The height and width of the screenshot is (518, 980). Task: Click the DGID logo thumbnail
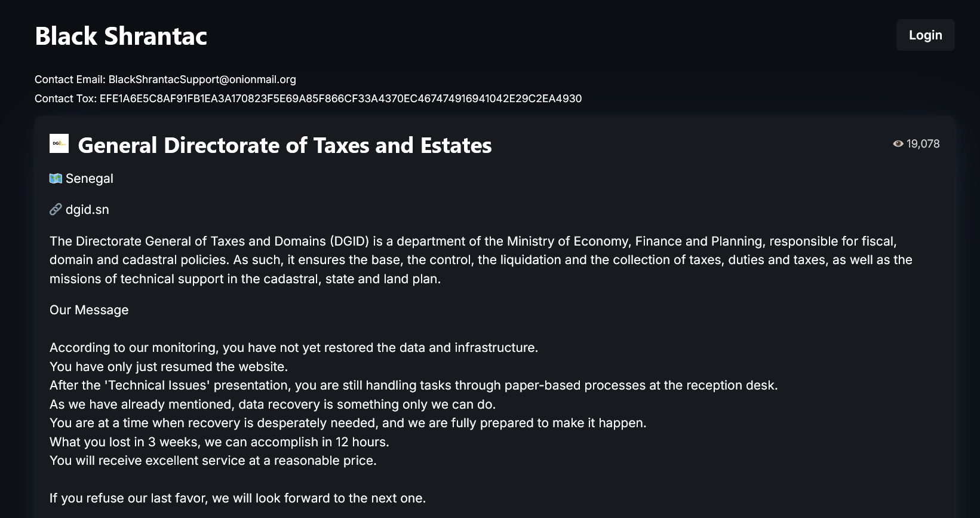pos(59,143)
